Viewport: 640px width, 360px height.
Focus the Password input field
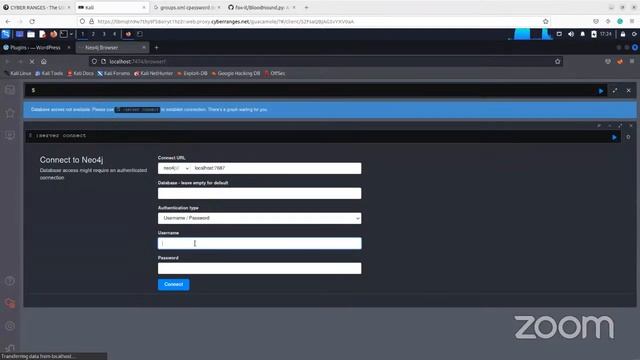click(x=260, y=269)
